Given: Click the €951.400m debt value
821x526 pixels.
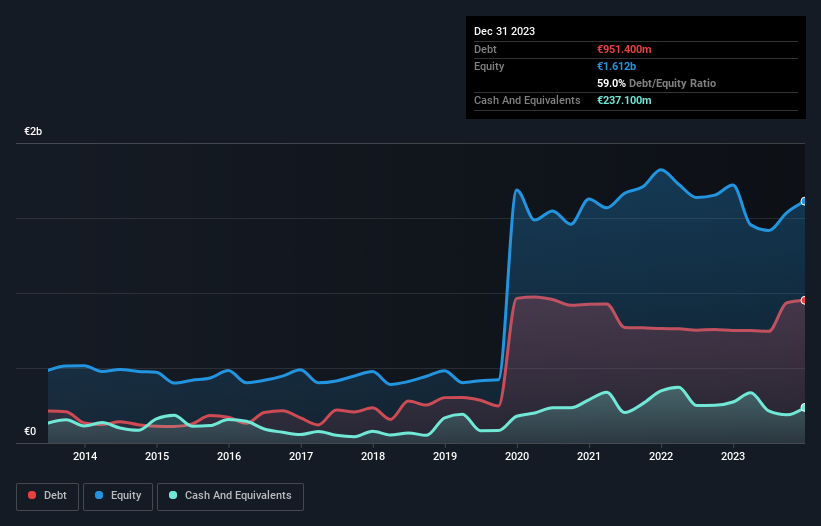Looking at the screenshot, I should 624,49.
